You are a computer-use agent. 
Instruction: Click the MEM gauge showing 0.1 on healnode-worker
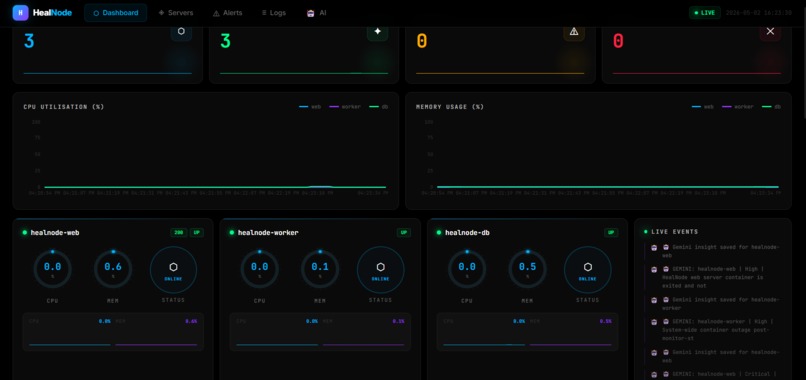pyautogui.click(x=320, y=269)
